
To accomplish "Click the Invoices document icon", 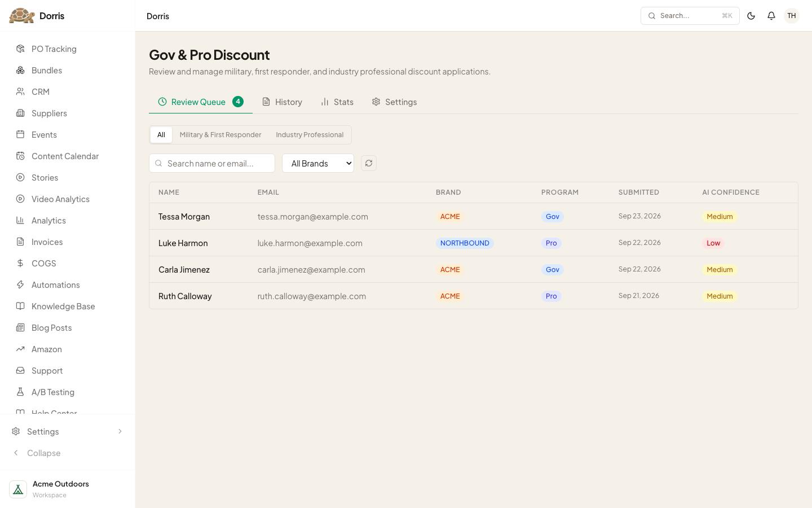I will [x=20, y=242].
